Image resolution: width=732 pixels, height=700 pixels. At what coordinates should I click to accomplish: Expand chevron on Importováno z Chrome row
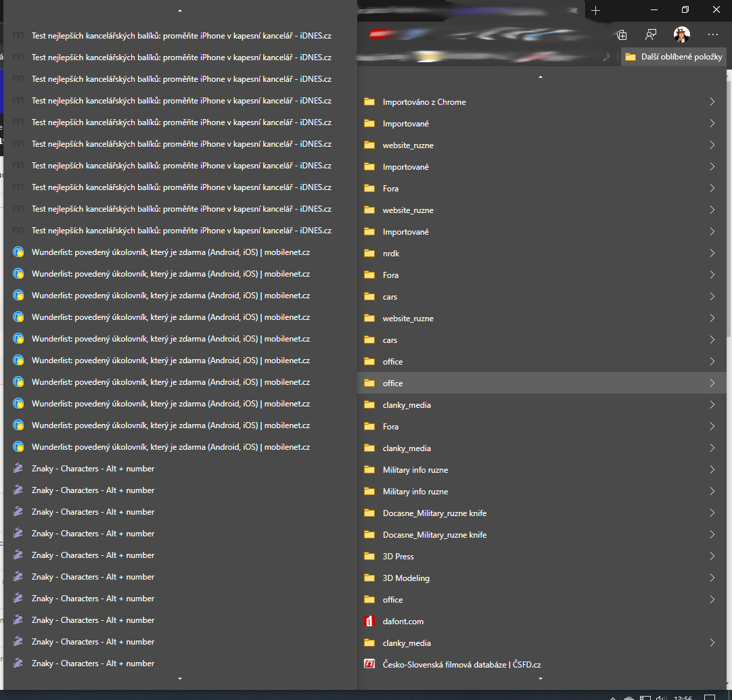point(712,101)
